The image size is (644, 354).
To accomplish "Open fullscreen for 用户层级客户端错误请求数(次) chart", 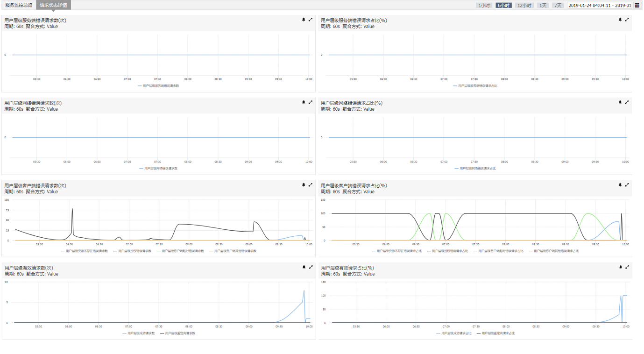I will [311, 185].
